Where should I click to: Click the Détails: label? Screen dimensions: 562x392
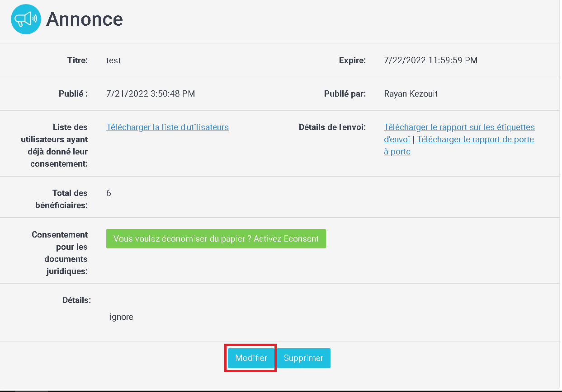click(x=77, y=300)
